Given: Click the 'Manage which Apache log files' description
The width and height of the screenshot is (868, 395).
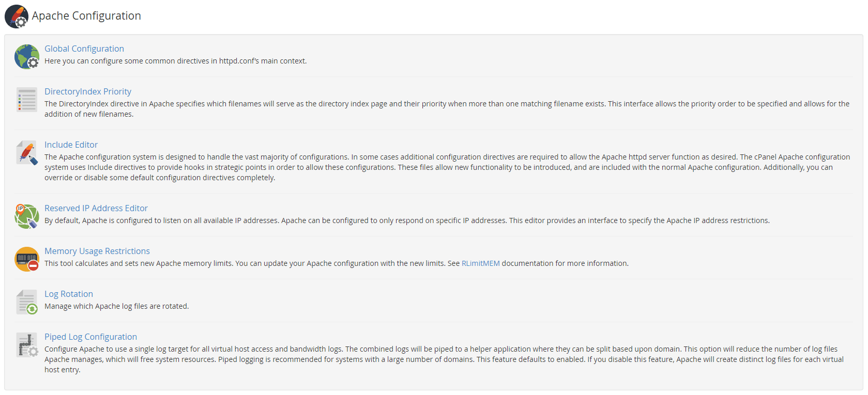Looking at the screenshot, I should (x=117, y=306).
